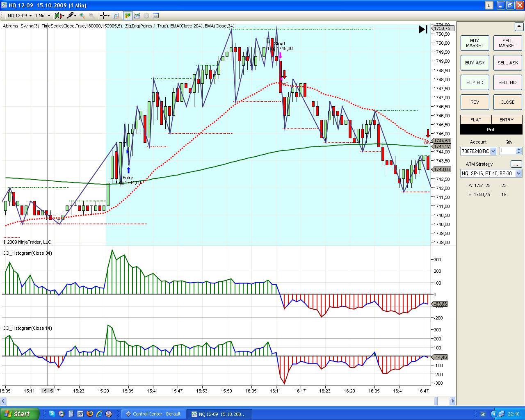Click the BUY MARKET button
The width and height of the screenshot is (525, 420).
pyautogui.click(x=475, y=43)
